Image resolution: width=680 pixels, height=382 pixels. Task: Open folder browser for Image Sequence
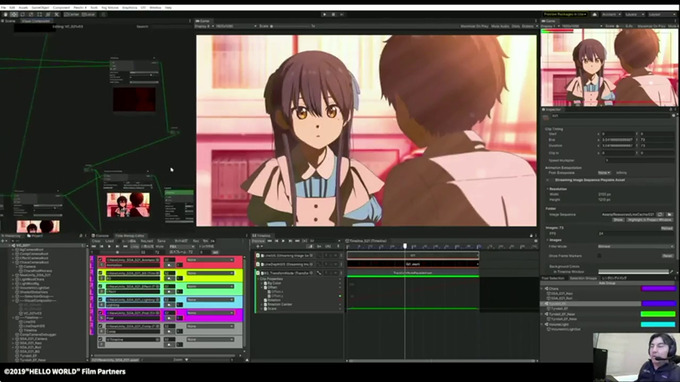(x=670, y=215)
